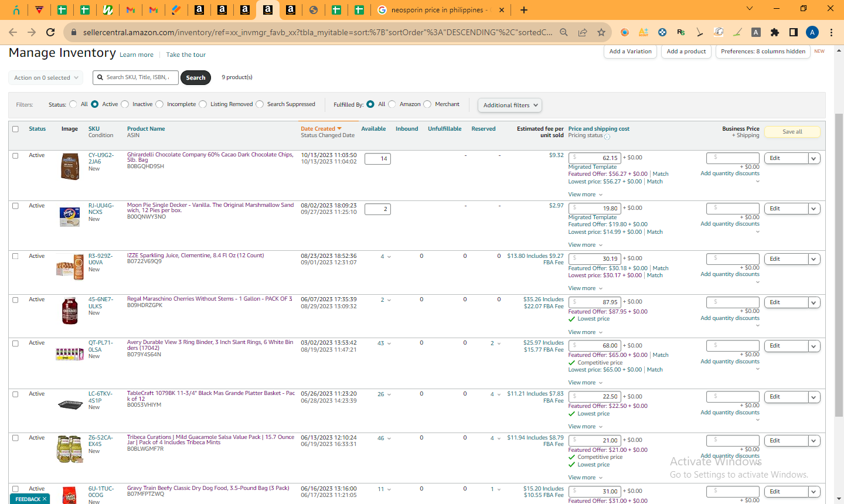Sort by the Date Created column header

[321, 129]
